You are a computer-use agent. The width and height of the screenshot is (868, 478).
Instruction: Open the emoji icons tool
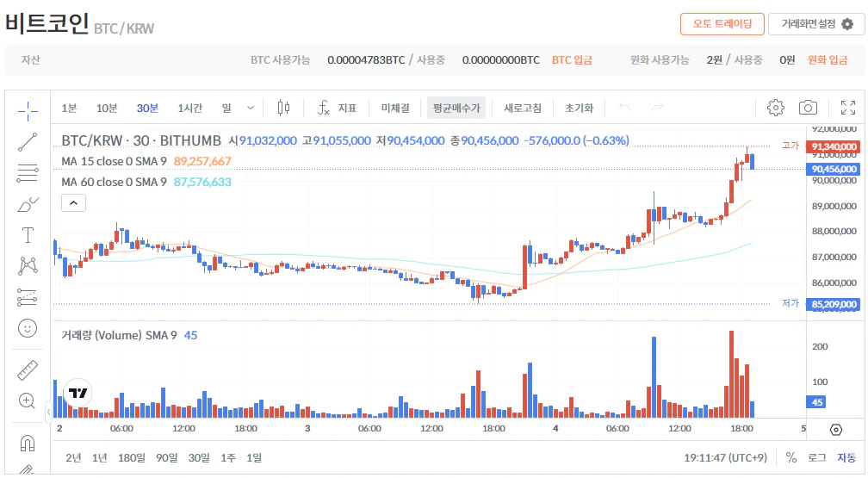(x=28, y=328)
